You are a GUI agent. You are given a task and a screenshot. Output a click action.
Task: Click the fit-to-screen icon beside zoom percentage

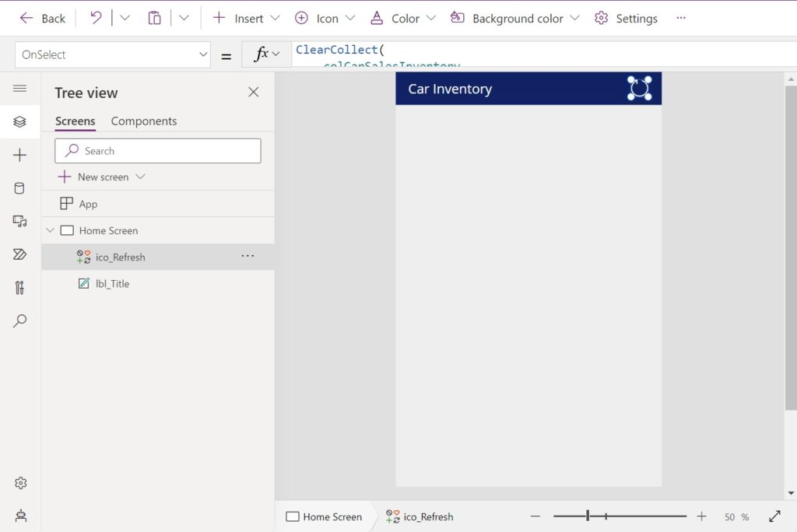pos(774,516)
